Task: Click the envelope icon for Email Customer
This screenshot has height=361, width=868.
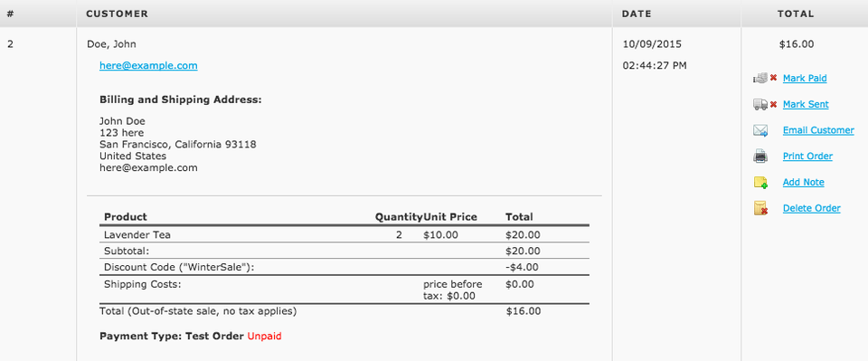Action: (x=760, y=130)
